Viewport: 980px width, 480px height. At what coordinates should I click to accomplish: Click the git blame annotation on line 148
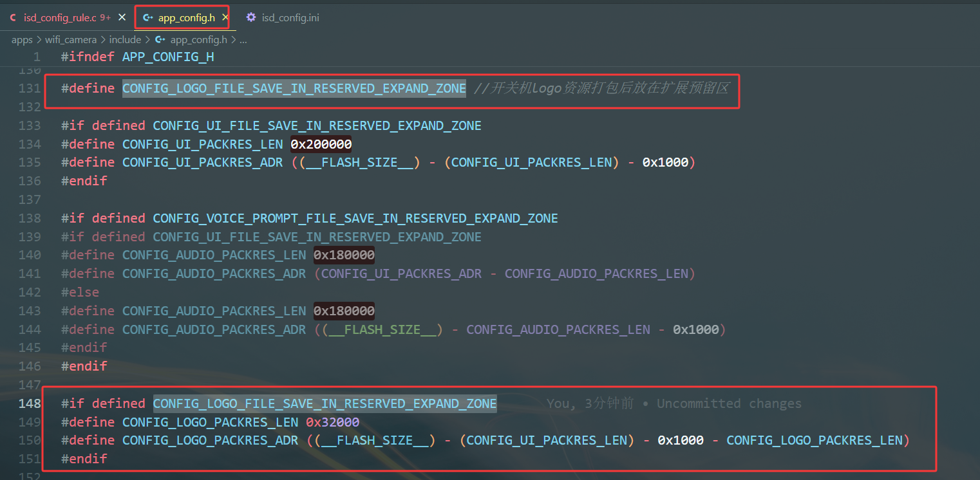pyautogui.click(x=674, y=403)
